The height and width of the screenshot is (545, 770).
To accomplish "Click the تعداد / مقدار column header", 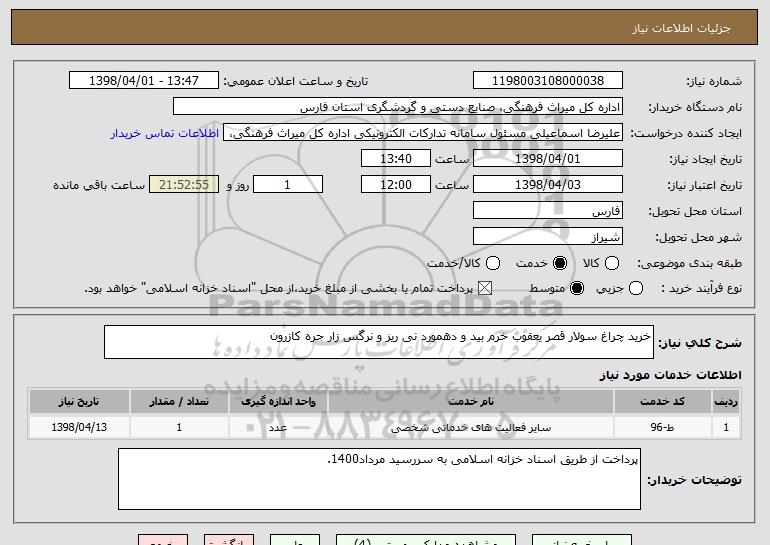I will [x=179, y=402].
